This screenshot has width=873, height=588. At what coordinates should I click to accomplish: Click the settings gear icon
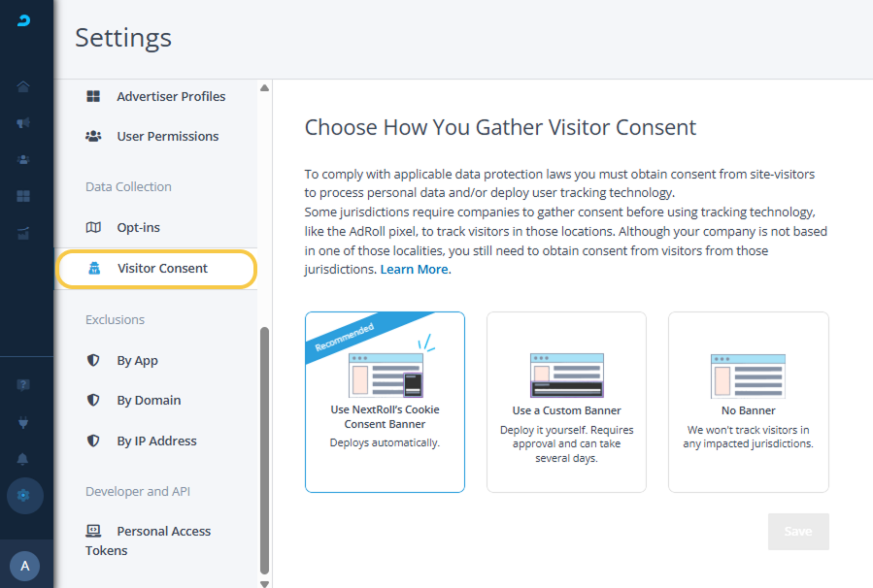point(24,495)
